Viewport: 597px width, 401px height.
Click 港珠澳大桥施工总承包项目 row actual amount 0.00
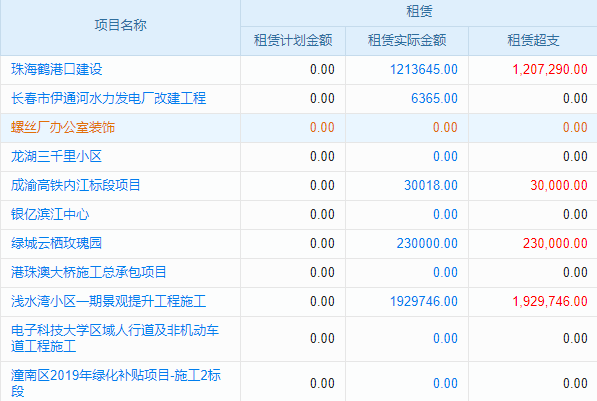[x=445, y=272]
